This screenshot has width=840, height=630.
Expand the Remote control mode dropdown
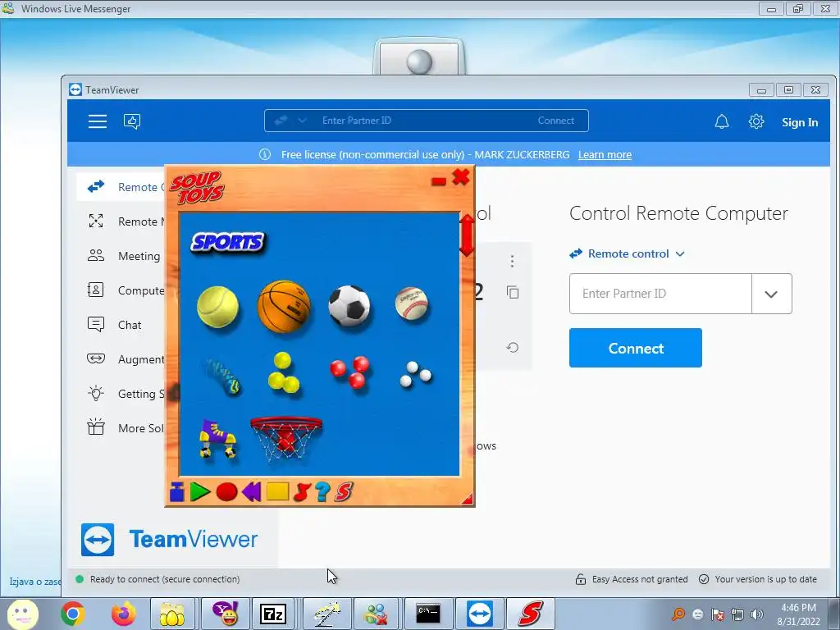(628, 254)
